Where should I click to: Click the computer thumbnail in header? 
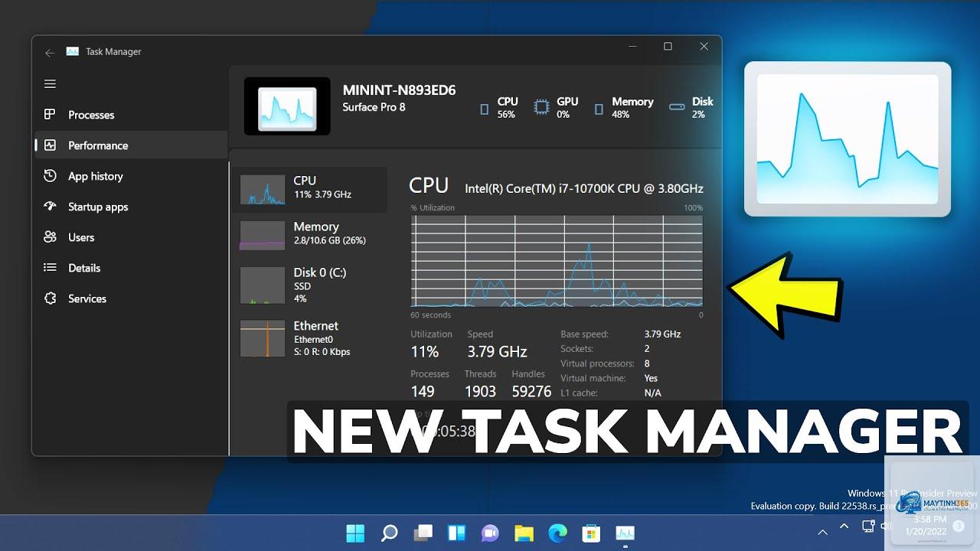click(x=287, y=106)
